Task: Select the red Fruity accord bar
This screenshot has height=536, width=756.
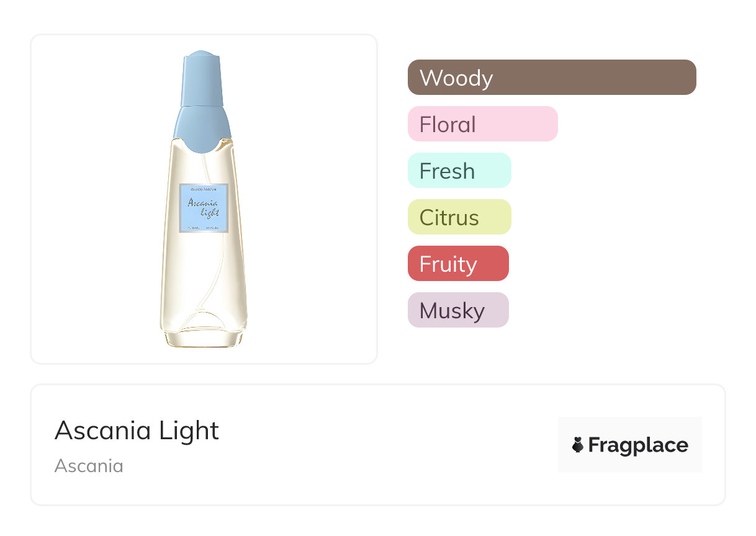Action: tap(457, 264)
